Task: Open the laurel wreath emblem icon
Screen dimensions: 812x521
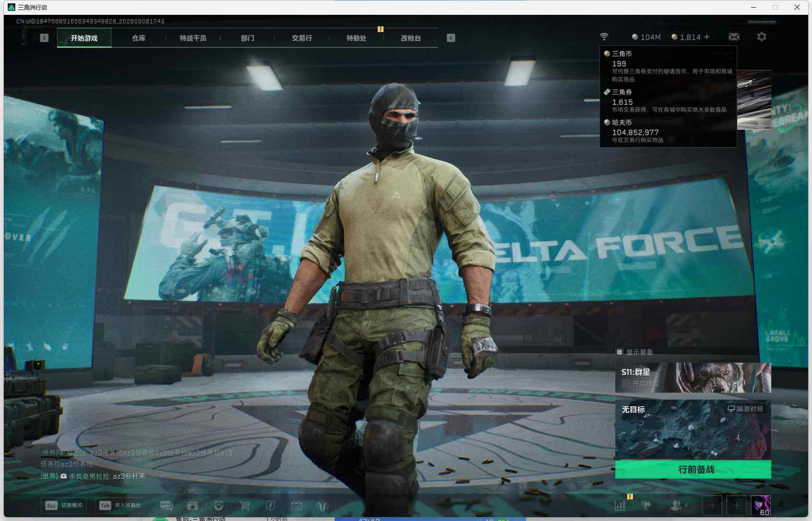Action: tap(322, 506)
